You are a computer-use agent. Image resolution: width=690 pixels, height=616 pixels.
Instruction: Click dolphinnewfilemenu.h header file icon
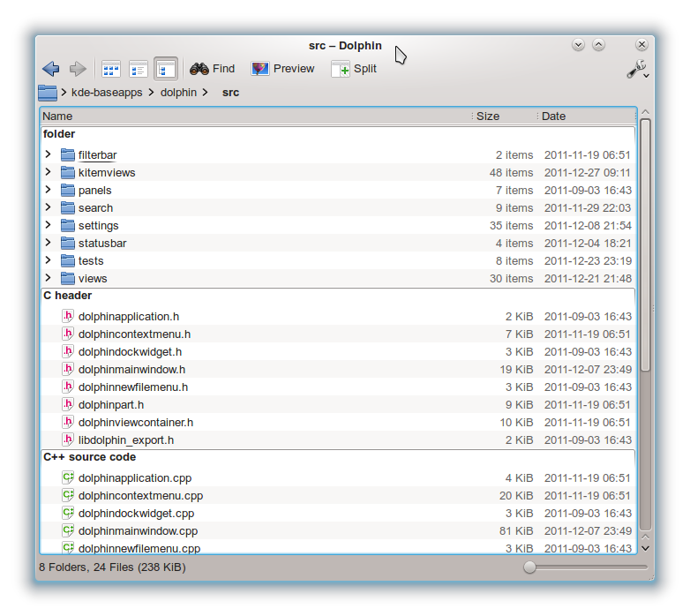pos(67,387)
